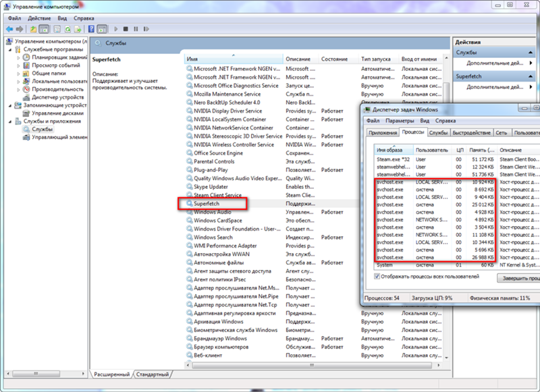Select Производительность in the tree
The image size is (540, 392).
click(57, 89)
